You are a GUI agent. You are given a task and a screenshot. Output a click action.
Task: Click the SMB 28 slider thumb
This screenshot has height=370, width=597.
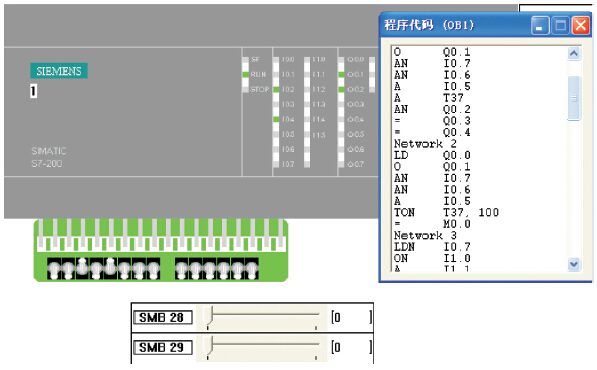208,315
